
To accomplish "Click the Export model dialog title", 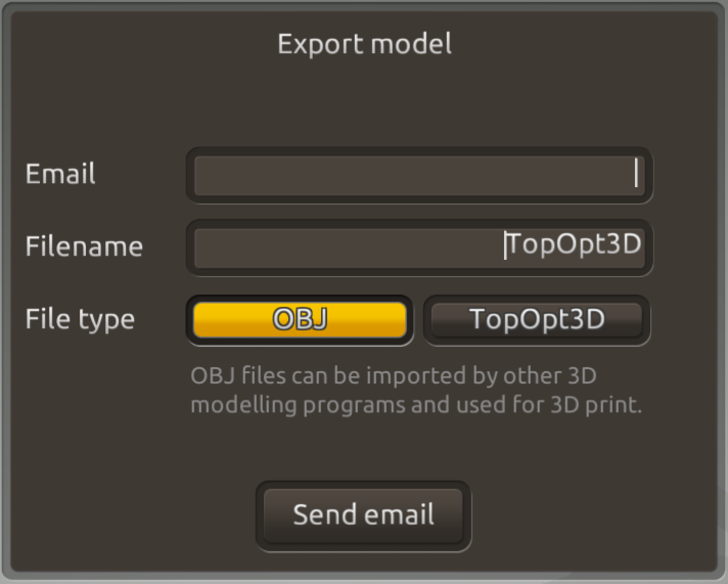I will [364, 44].
